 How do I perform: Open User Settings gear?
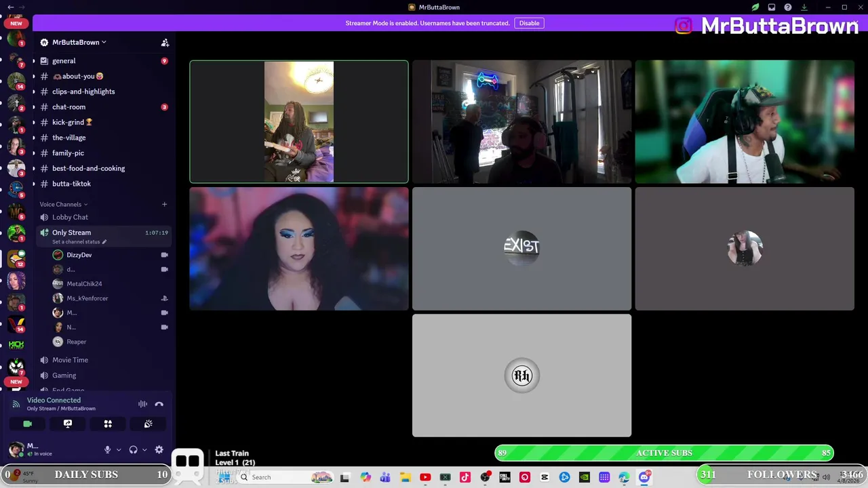click(x=159, y=449)
